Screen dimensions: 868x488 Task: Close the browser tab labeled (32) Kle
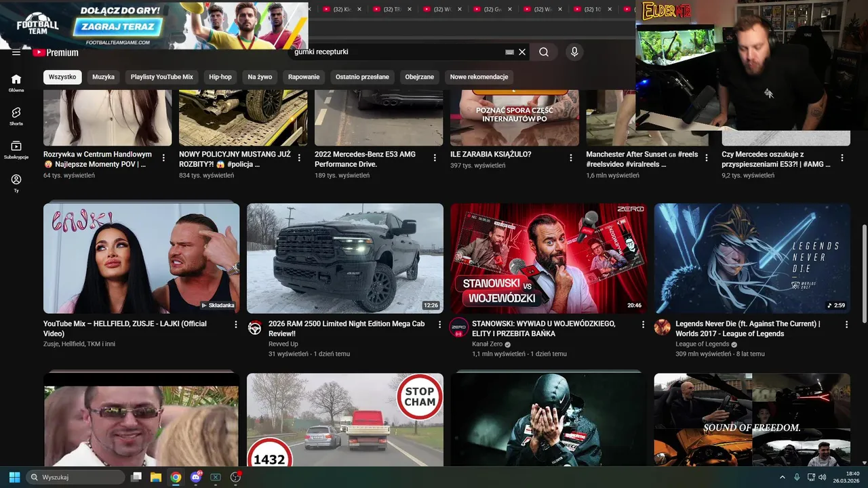click(x=359, y=9)
